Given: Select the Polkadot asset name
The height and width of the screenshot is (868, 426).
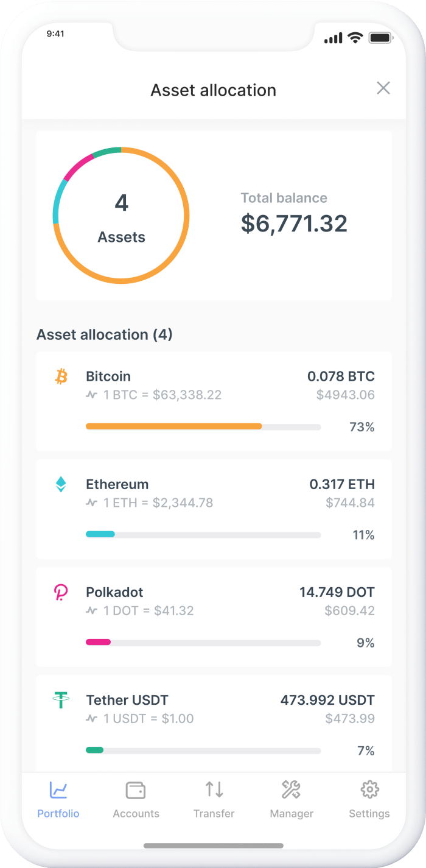Looking at the screenshot, I should tap(114, 593).
